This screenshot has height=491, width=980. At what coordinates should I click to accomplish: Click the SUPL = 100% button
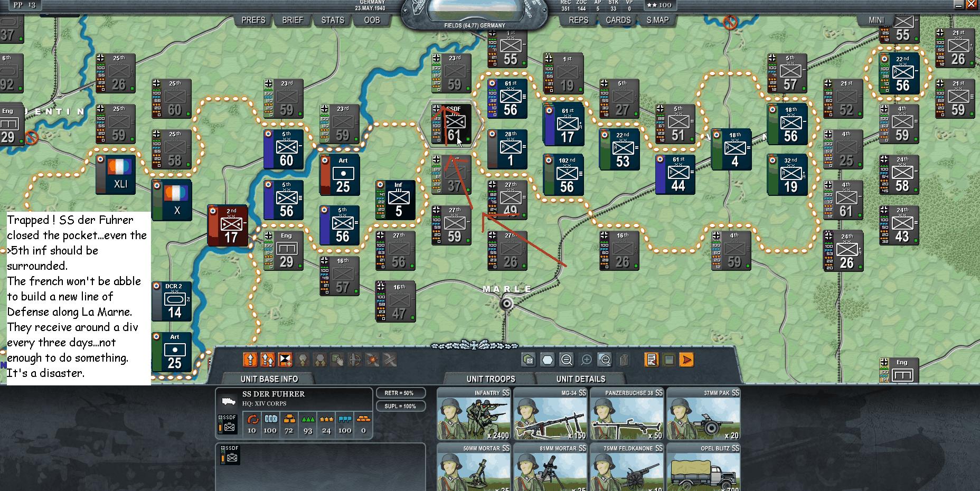pos(401,406)
